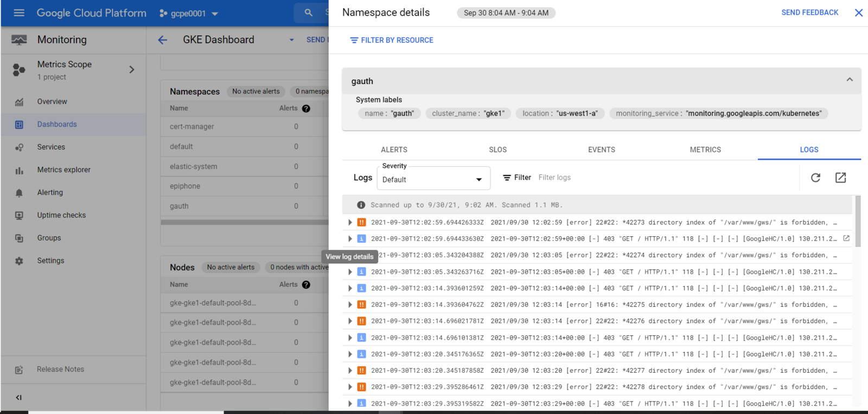Select the Logs tab
This screenshot has width=868, height=414.
pyautogui.click(x=809, y=150)
